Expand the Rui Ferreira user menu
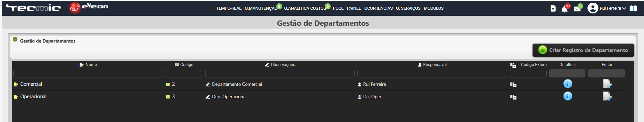644x122 pixels. click(x=613, y=8)
